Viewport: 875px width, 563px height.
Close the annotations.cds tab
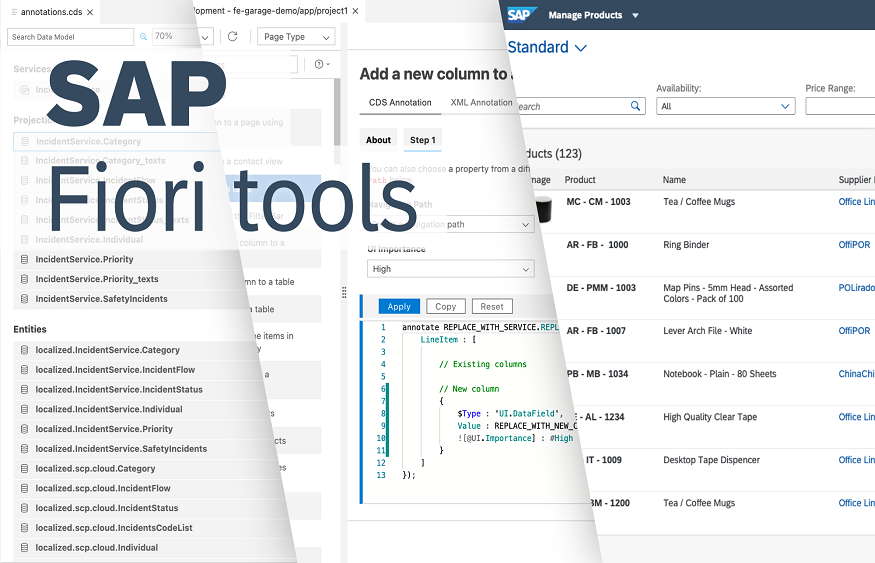[x=90, y=12]
